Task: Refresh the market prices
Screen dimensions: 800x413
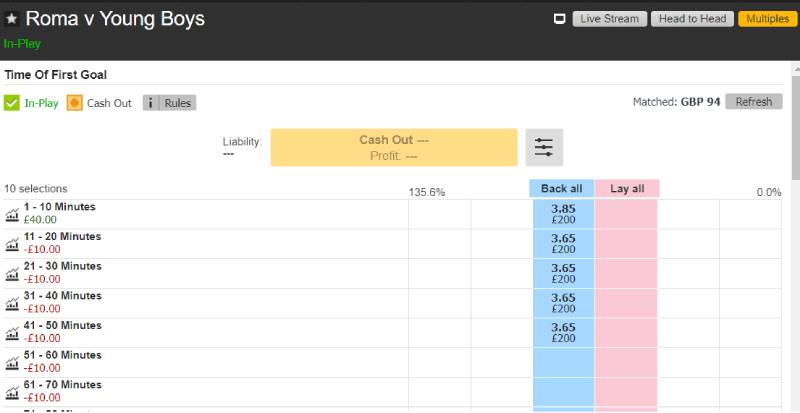Action: click(754, 102)
